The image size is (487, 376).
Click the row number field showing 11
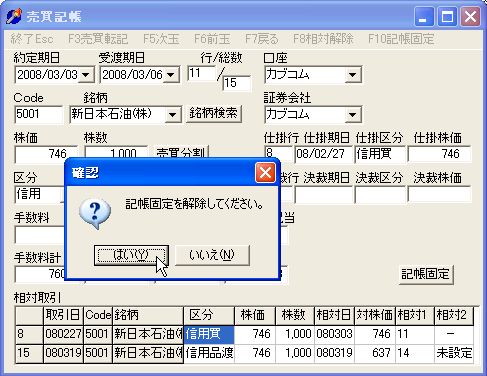(x=201, y=73)
